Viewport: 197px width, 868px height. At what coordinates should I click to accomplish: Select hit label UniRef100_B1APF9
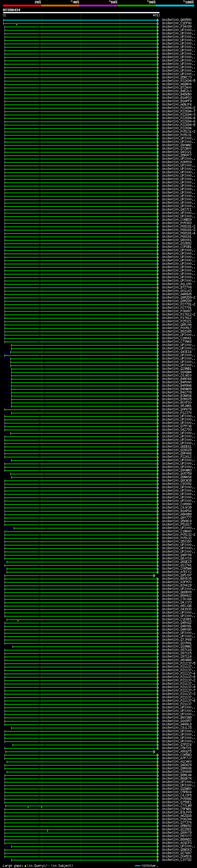[x=177, y=101]
